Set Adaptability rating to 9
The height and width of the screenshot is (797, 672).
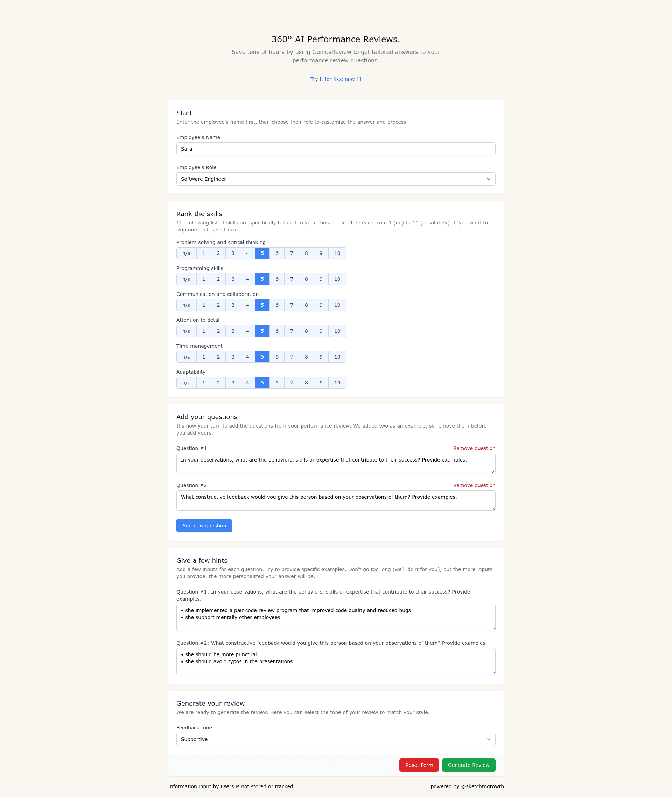pyautogui.click(x=321, y=383)
